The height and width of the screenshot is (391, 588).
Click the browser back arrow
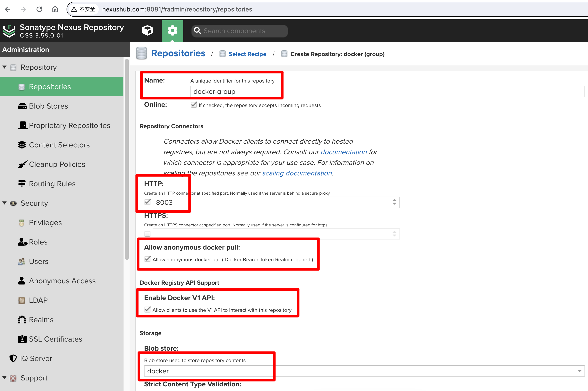(x=8, y=9)
